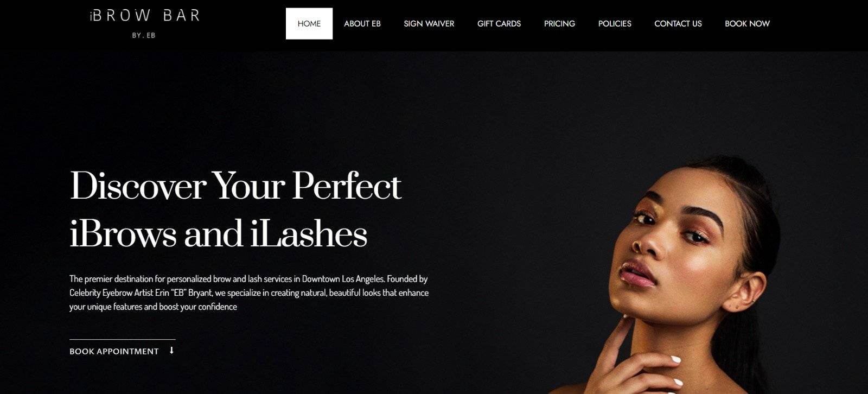Navigate to GIFT CARDS
This screenshot has width=868, height=394.
pyautogui.click(x=499, y=23)
